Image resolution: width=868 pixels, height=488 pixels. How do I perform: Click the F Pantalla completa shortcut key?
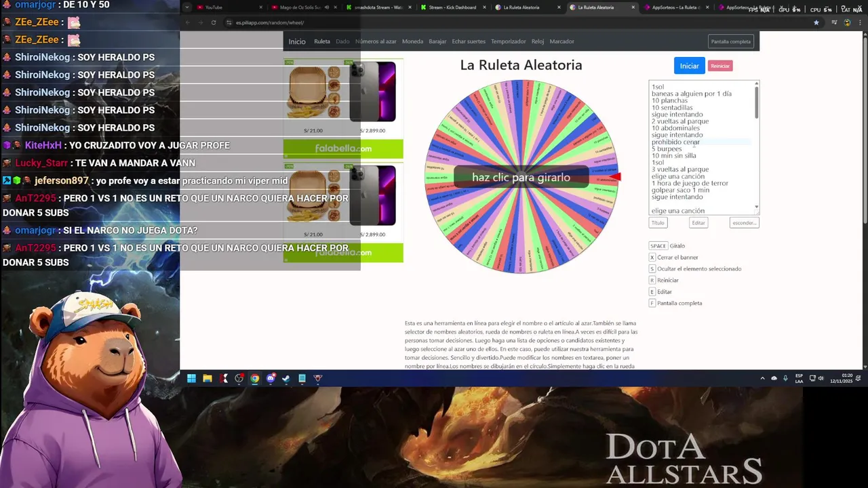tap(652, 304)
